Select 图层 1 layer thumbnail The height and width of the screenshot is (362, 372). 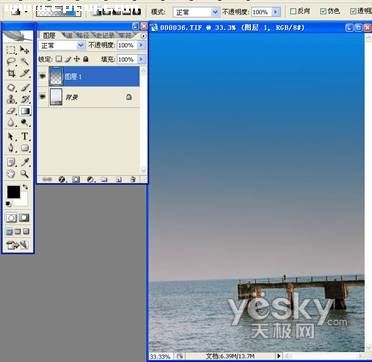click(x=56, y=76)
